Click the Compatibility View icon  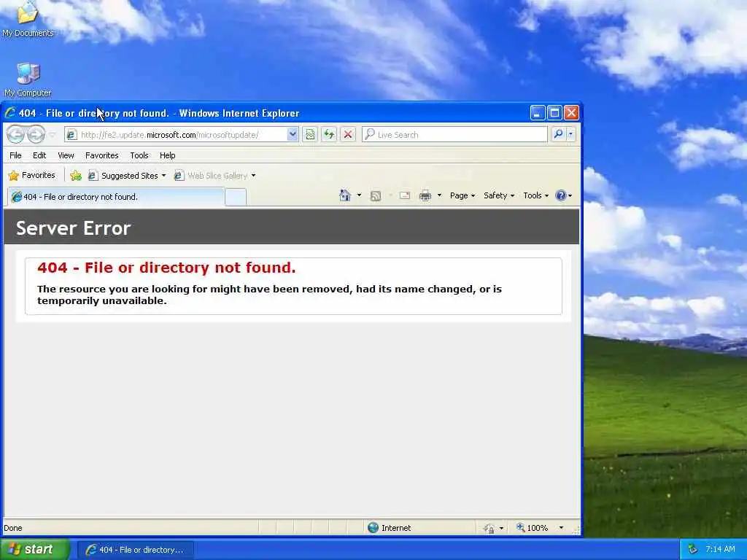310,135
